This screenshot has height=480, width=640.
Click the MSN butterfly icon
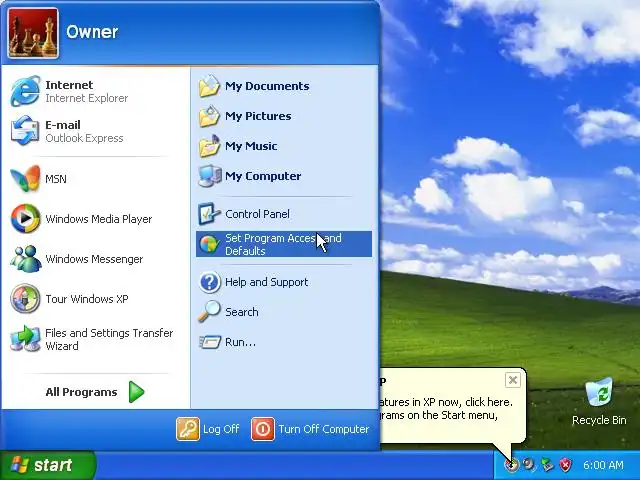point(25,178)
